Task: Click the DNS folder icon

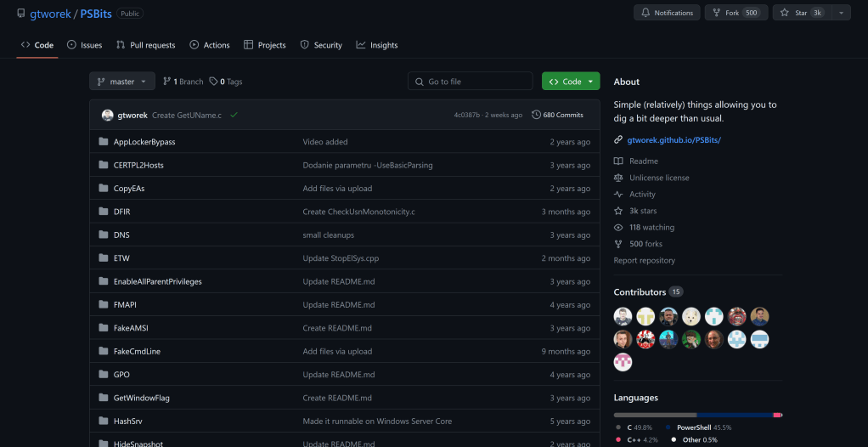Action: click(103, 235)
